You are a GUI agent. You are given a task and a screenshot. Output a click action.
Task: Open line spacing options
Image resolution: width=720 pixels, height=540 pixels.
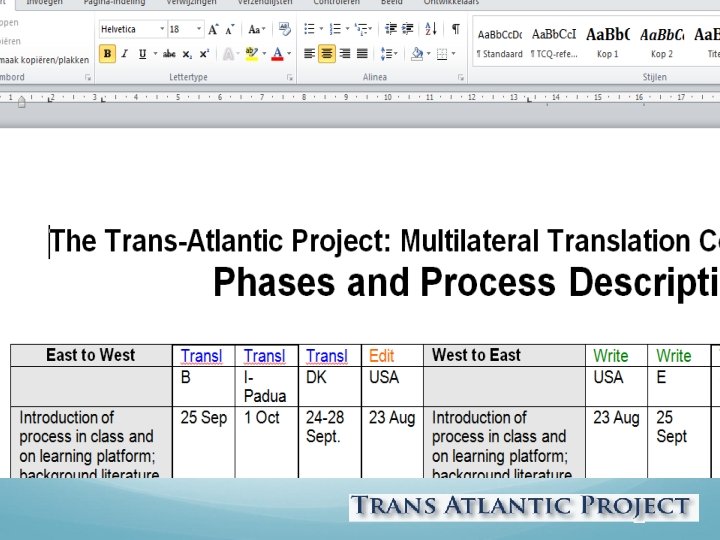(386, 54)
